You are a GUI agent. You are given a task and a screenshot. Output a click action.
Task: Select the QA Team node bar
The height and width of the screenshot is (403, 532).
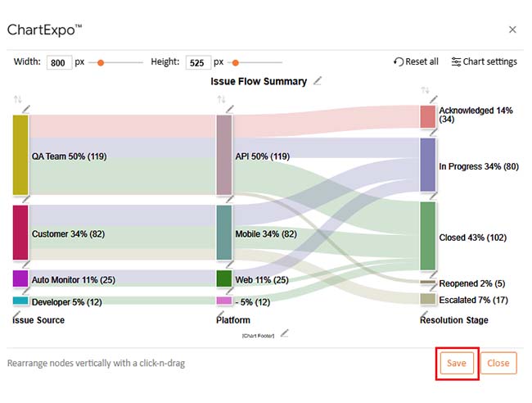[x=20, y=155]
